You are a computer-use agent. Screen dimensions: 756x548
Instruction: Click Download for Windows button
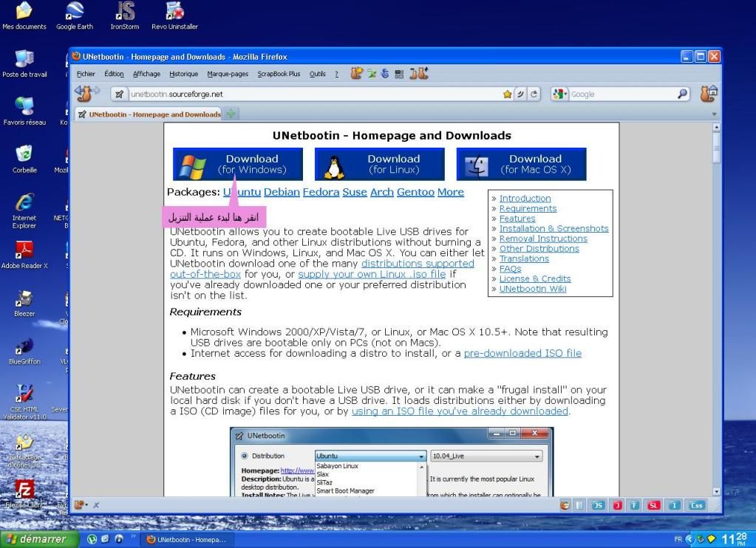click(x=238, y=164)
